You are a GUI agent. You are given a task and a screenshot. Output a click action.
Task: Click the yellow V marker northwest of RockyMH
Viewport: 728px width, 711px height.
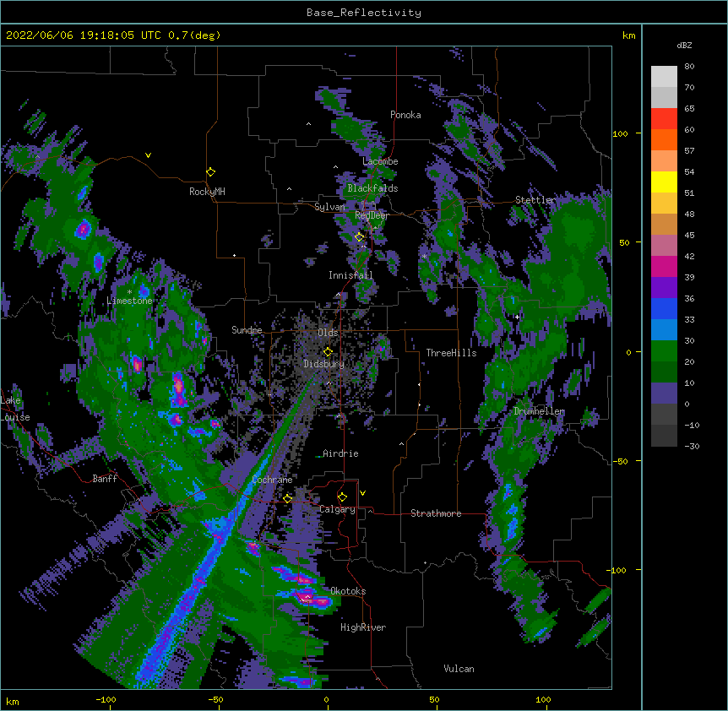click(x=148, y=155)
